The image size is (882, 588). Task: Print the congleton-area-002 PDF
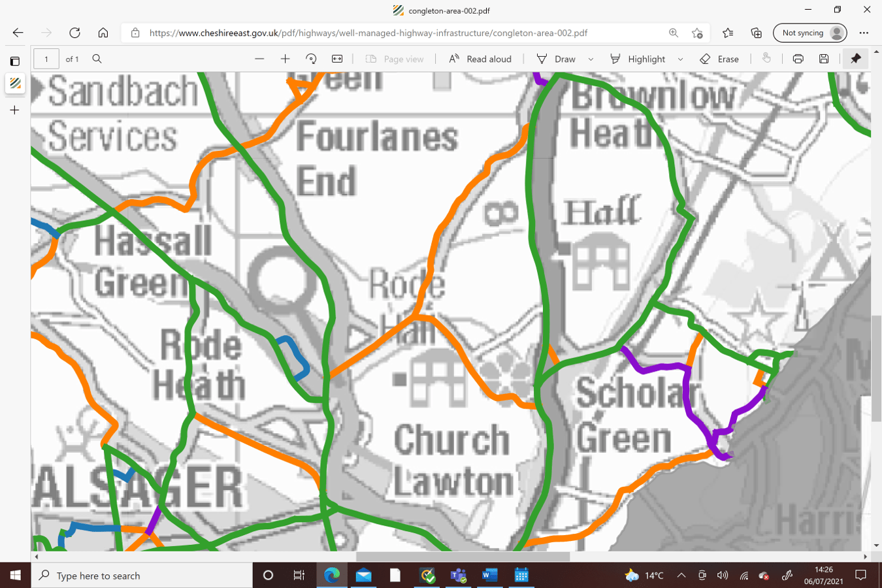pos(798,59)
